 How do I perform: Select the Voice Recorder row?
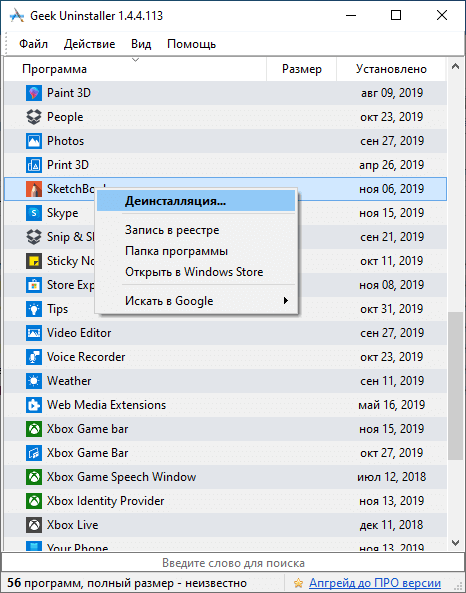225,357
